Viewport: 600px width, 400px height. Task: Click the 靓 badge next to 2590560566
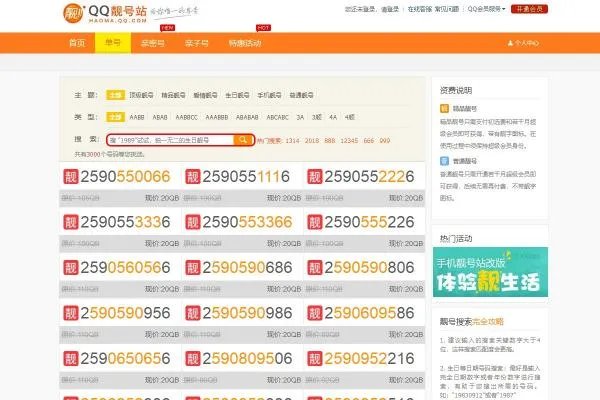(71, 268)
